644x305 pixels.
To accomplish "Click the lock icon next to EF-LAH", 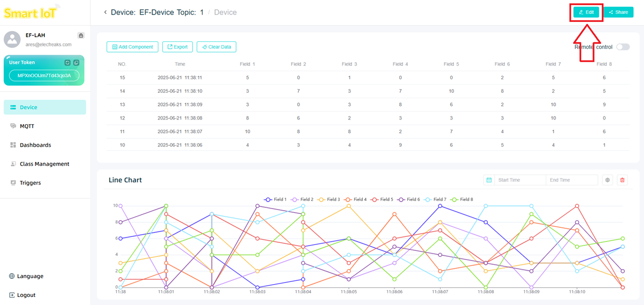I will tap(80, 35).
